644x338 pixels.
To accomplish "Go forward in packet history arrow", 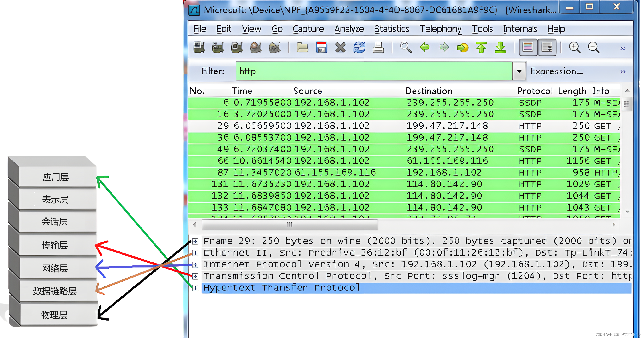I will pos(444,47).
